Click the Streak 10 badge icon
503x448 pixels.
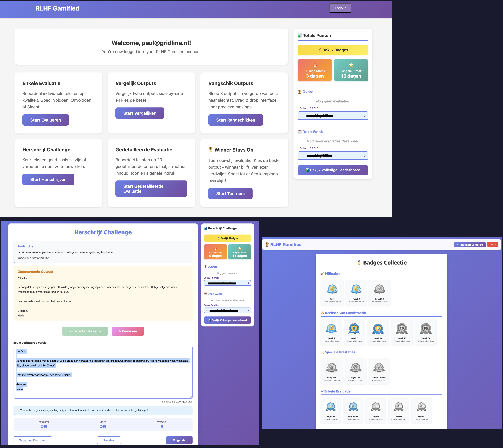(378, 328)
